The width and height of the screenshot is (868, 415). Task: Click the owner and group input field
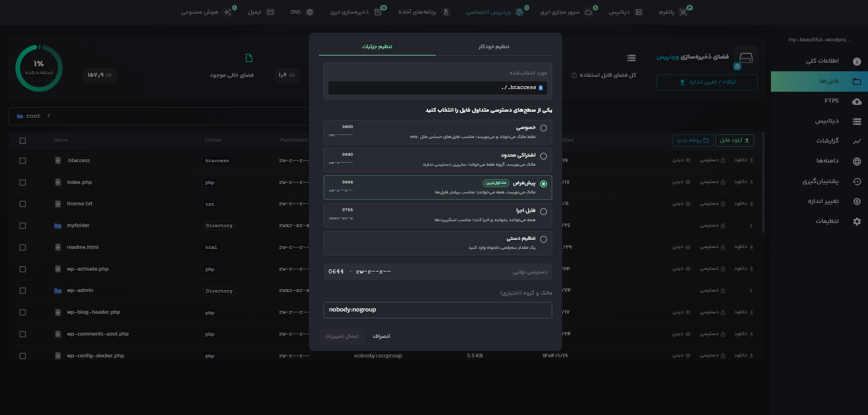(x=437, y=310)
